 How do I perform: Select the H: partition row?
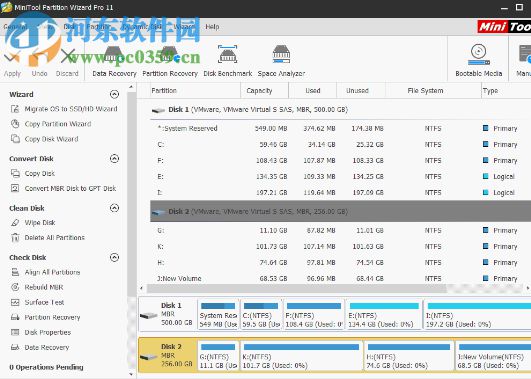[340, 262]
